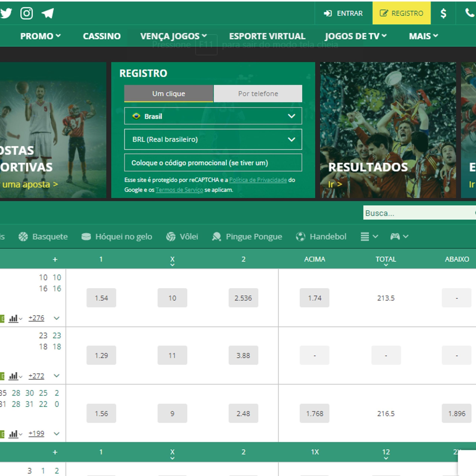
Task: Select odds 1.29
Action: [x=101, y=355]
